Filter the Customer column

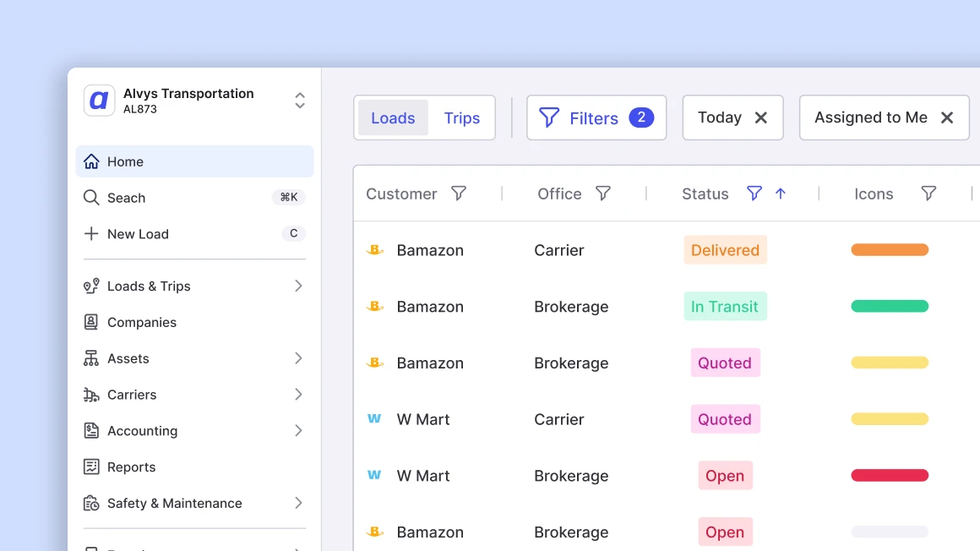pos(459,194)
